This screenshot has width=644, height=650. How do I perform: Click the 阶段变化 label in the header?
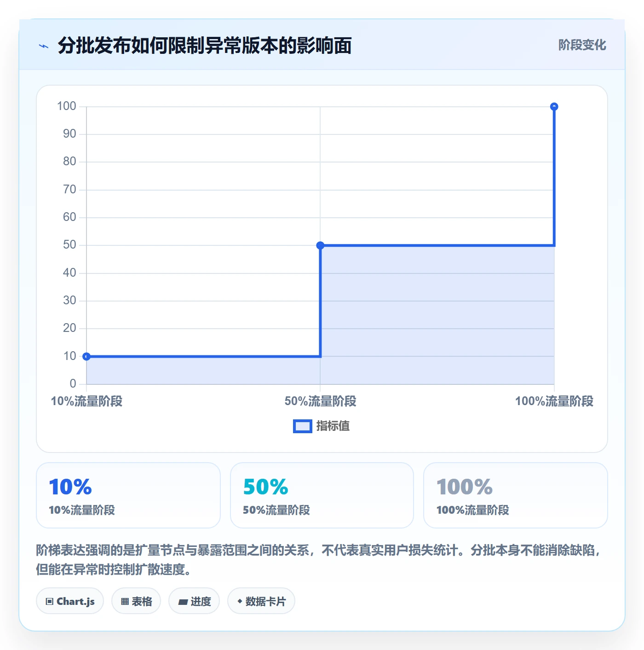point(582,45)
